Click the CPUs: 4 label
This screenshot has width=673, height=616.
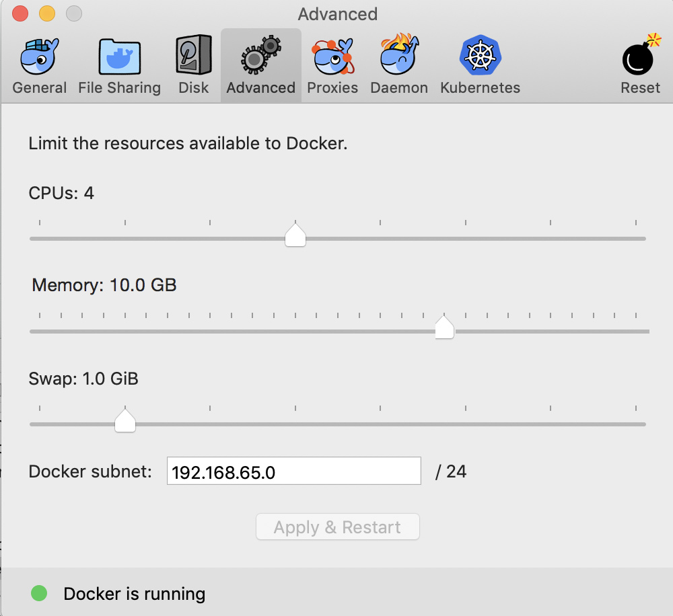61,193
